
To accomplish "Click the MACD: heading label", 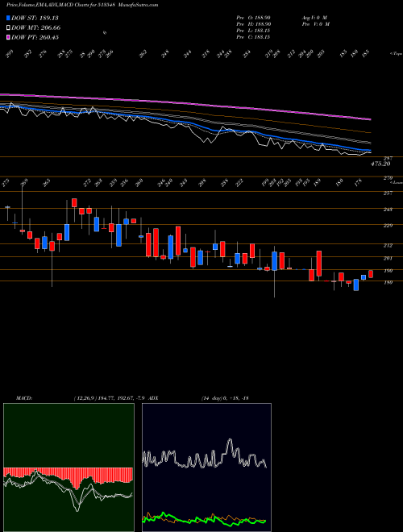I will (x=23, y=398).
